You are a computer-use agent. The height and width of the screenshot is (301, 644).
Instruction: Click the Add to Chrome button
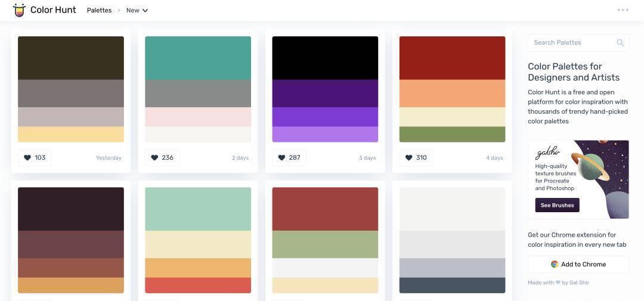tap(578, 265)
